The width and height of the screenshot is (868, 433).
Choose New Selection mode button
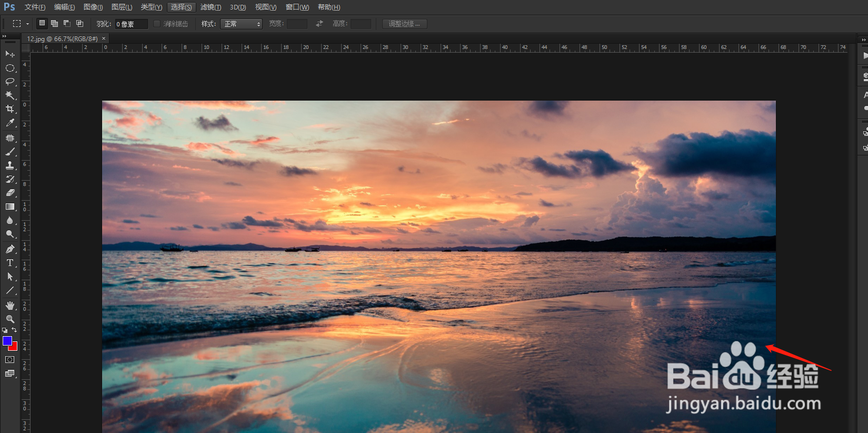[42, 23]
